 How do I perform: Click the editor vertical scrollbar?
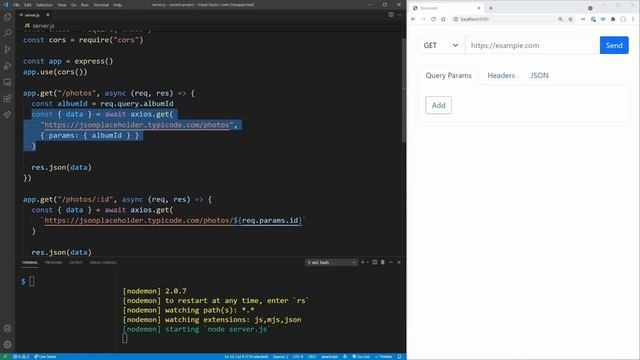click(403, 90)
